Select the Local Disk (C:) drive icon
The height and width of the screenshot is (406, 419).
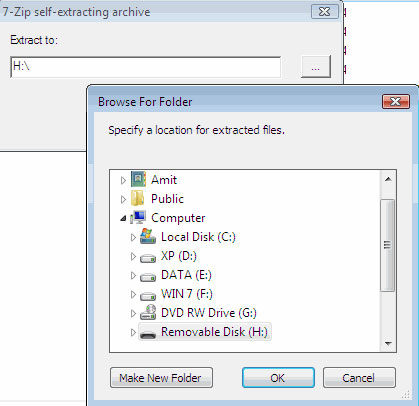click(148, 236)
